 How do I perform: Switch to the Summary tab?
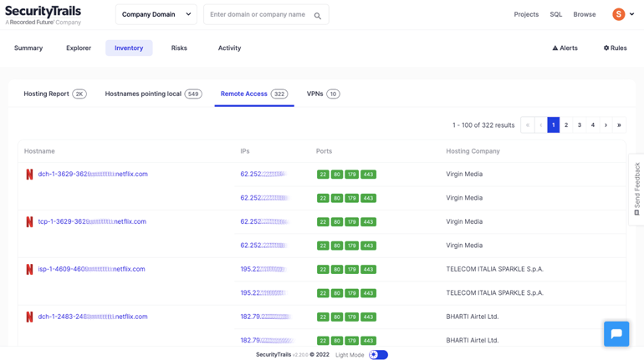pyautogui.click(x=28, y=48)
